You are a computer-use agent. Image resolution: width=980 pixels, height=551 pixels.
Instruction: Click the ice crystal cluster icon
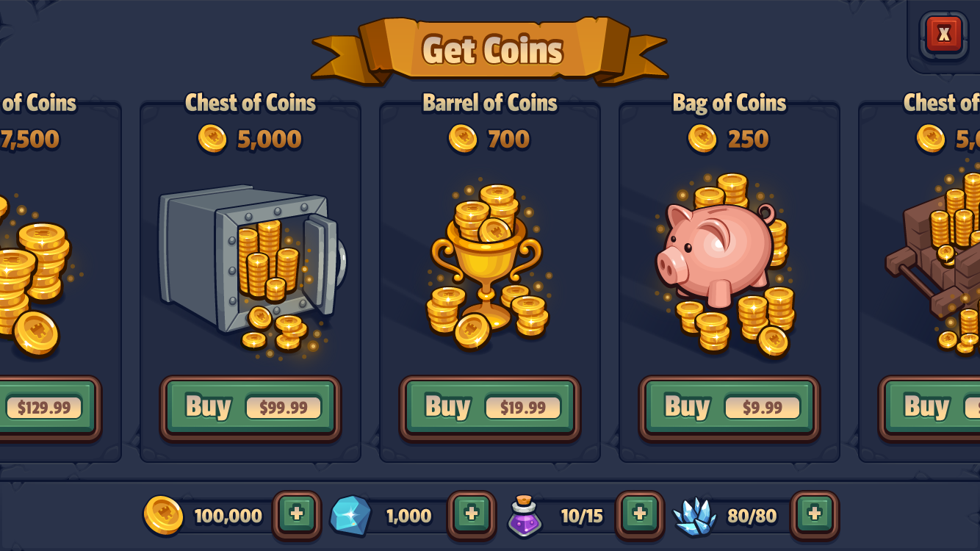coord(694,516)
